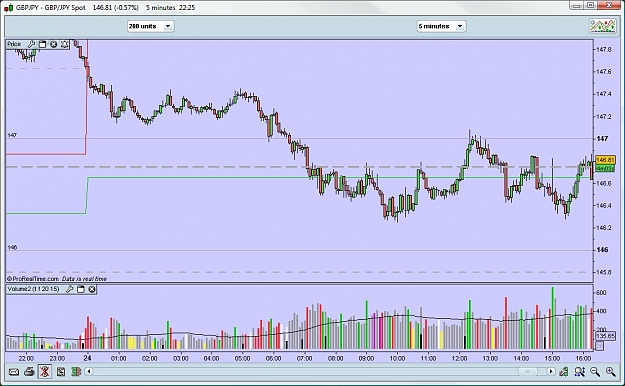The image size is (625, 386).
Task: Click the Price panel label
Action: (x=14, y=44)
